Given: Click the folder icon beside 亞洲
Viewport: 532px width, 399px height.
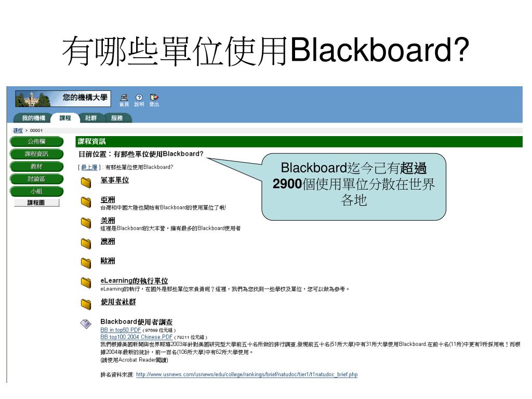Looking at the screenshot, I should point(86,202).
